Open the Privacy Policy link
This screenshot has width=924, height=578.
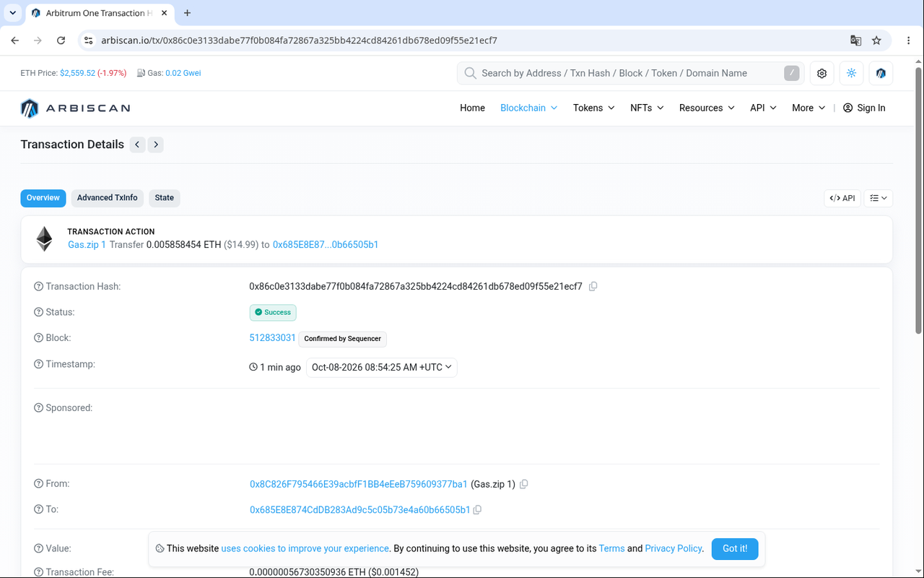pos(674,548)
